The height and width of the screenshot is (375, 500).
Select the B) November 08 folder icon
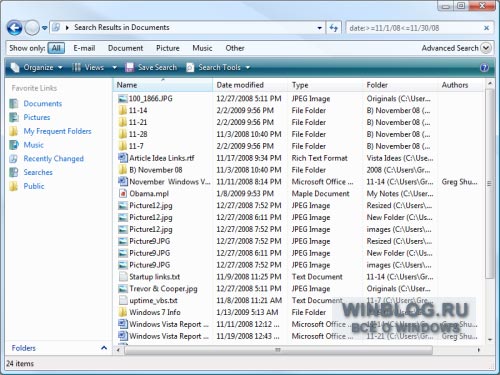coord(123,170)
